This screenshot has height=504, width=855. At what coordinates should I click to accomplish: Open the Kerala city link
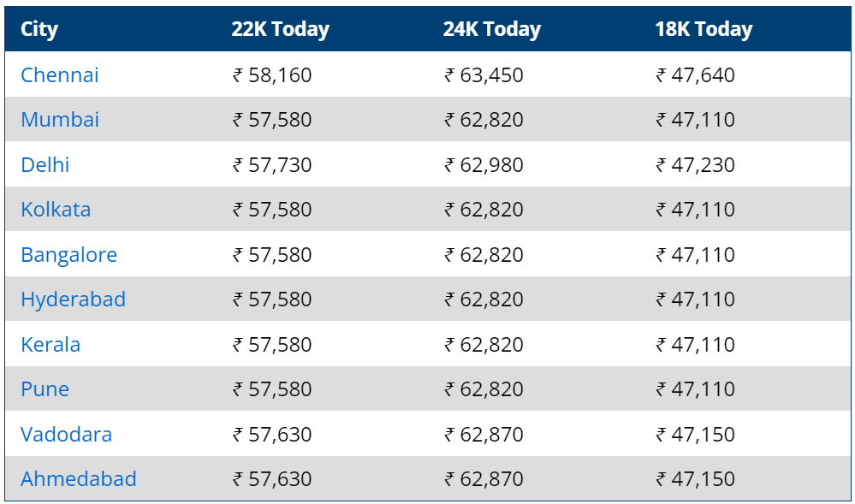[50, 345]
